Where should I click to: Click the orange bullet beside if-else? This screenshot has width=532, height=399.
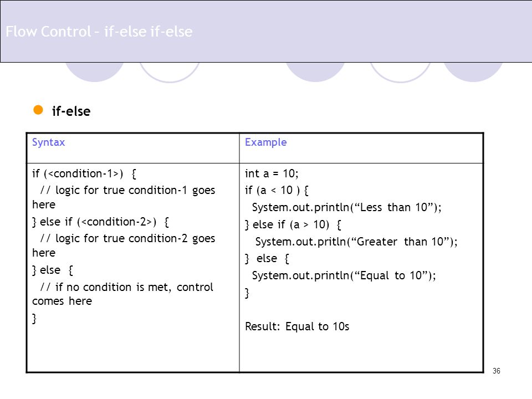38,110
